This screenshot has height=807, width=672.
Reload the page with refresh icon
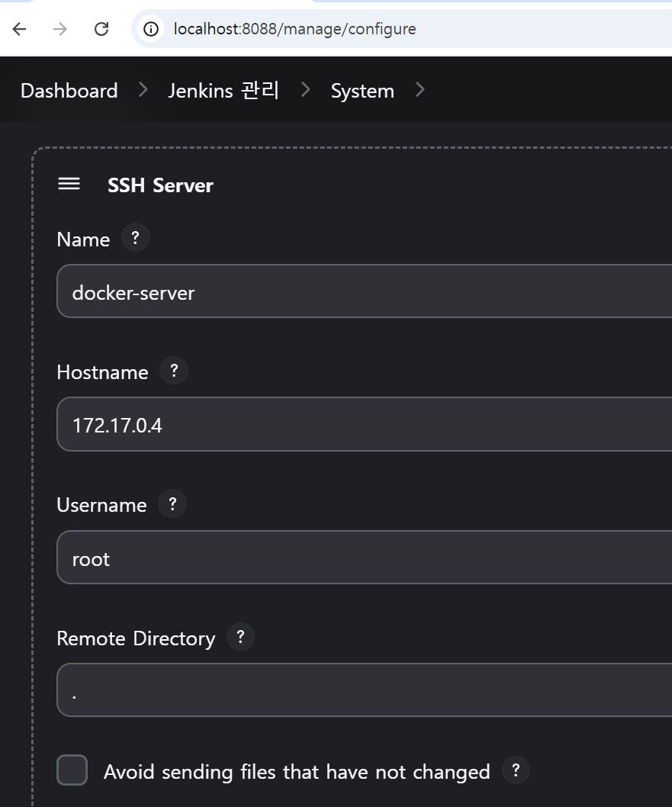101,29
